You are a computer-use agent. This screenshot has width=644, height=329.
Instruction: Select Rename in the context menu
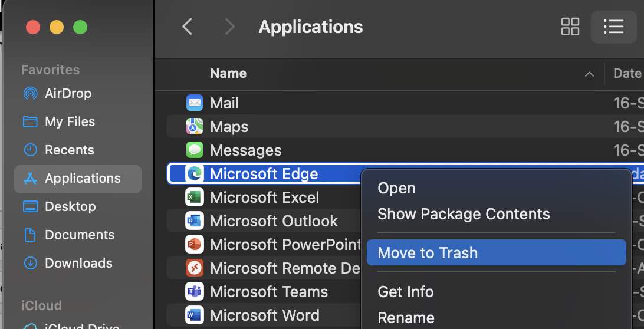(x=406, y=318)
